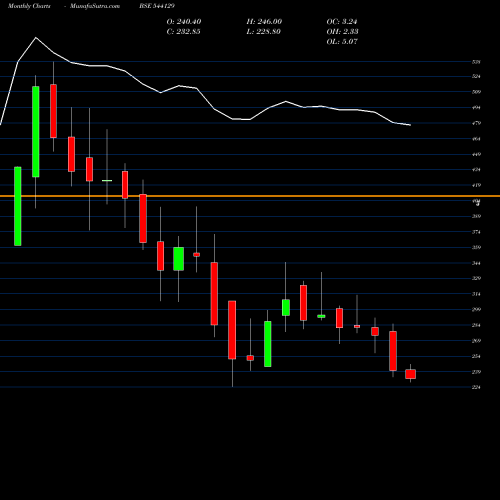Click the 224 price axis label
The height and width of the screenshot is (500, 500).
(x=476, y=387)
